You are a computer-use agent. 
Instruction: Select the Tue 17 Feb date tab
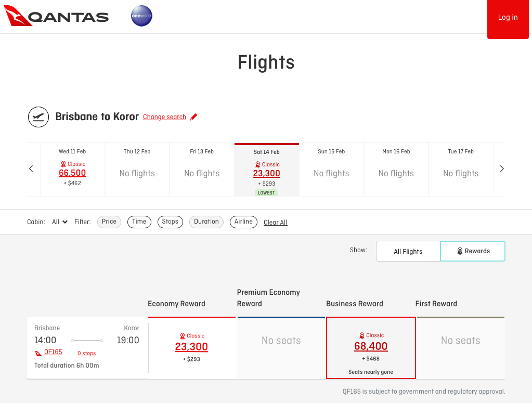pos(461,169)
